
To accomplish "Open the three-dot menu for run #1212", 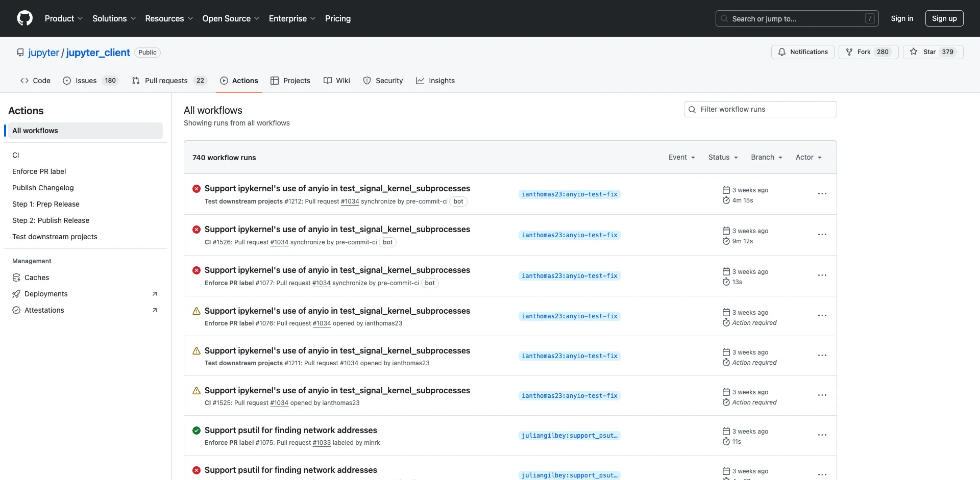I will (x=822, y=194).
